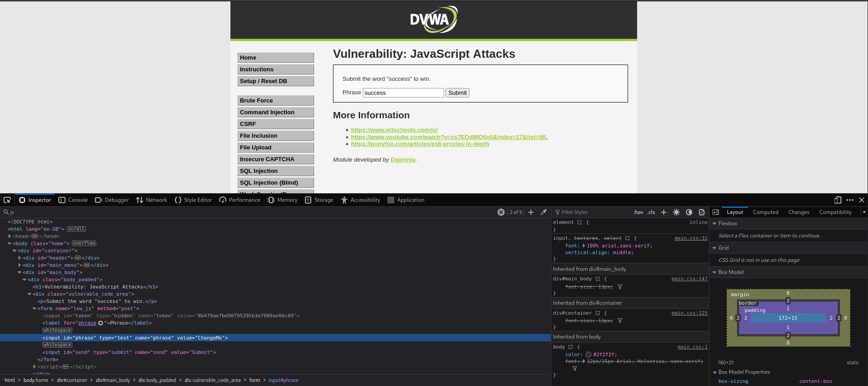This screenshot has width=868, height=386.
Task: Switch to the Console tab
Action: (73, 200)
